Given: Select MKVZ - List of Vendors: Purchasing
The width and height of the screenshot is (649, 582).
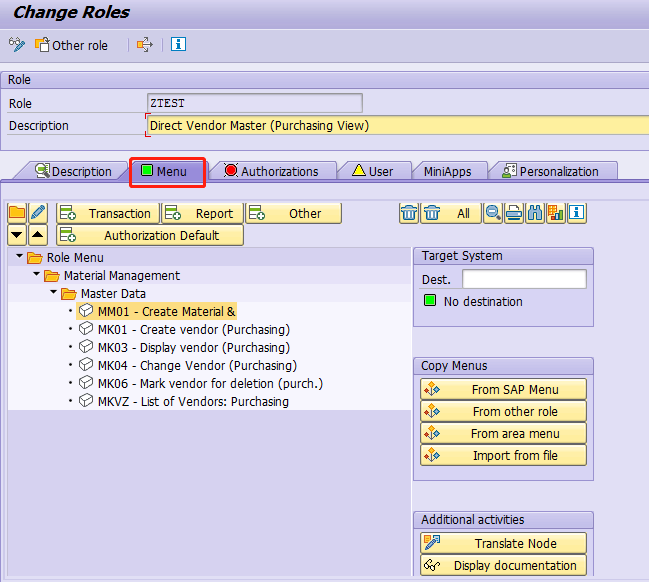Looking at the screenshot, I should [x=193, y=402].
